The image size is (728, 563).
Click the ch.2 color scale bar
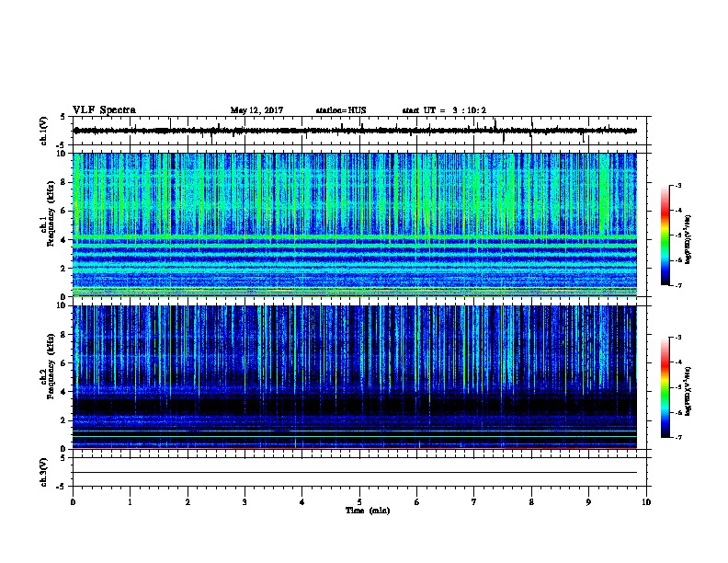point(665,387)
